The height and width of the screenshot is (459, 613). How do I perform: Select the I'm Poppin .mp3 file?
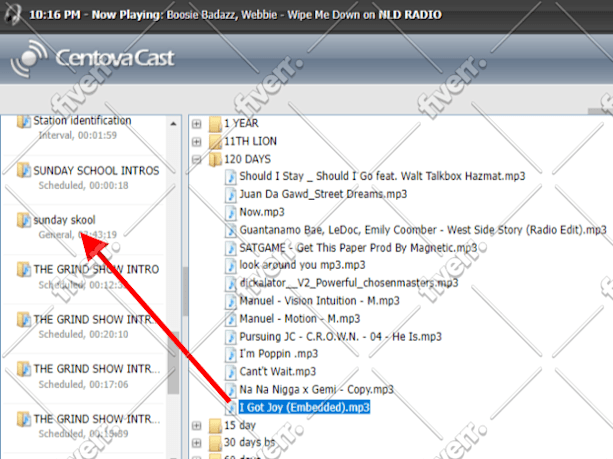(279, 353)
